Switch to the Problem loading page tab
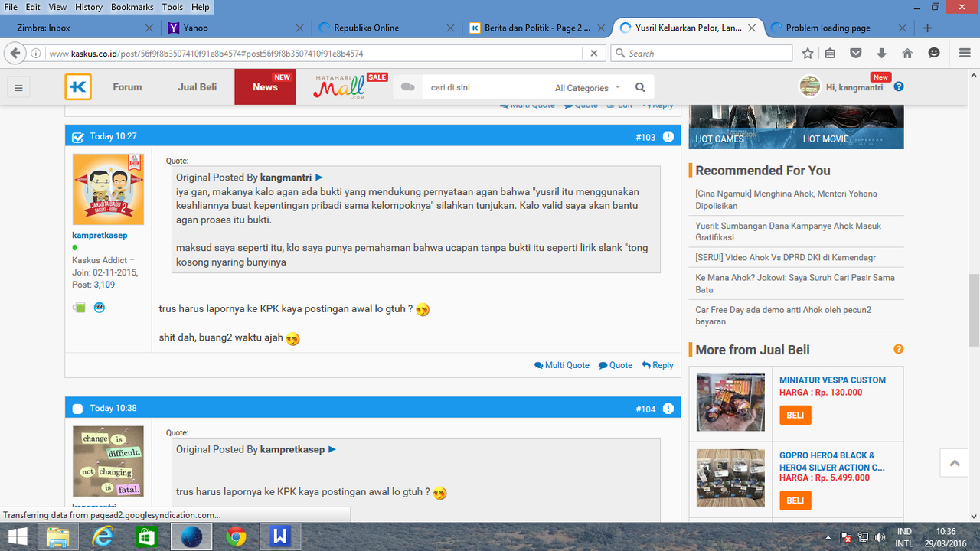Viewport: 980px width, 551px height. pos(838,28)
